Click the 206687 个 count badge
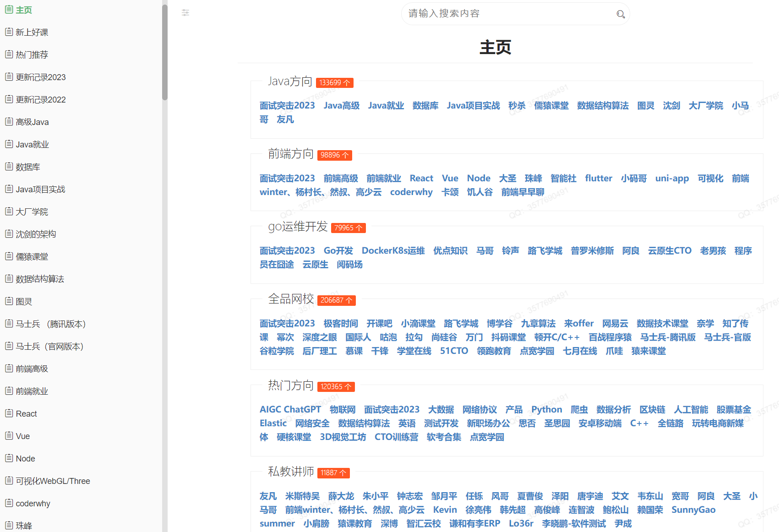This screenshot has height=532, width=779. 337,300
